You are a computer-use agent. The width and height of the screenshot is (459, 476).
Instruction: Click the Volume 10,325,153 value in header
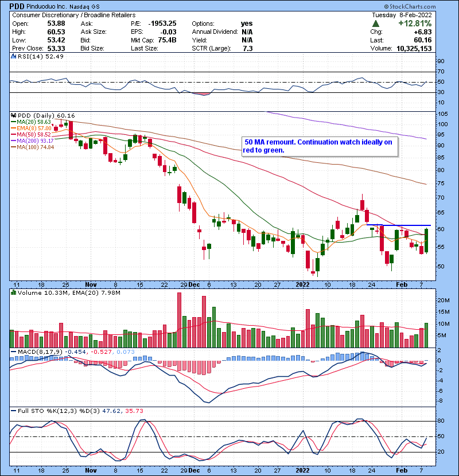pos(414,49)
